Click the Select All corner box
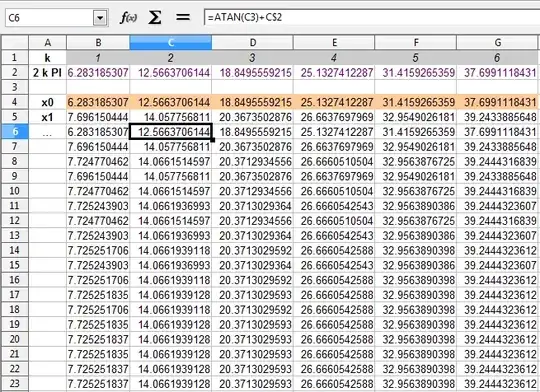Image resolution: width=540 pixels, height=392 pixels. [15, 43]
